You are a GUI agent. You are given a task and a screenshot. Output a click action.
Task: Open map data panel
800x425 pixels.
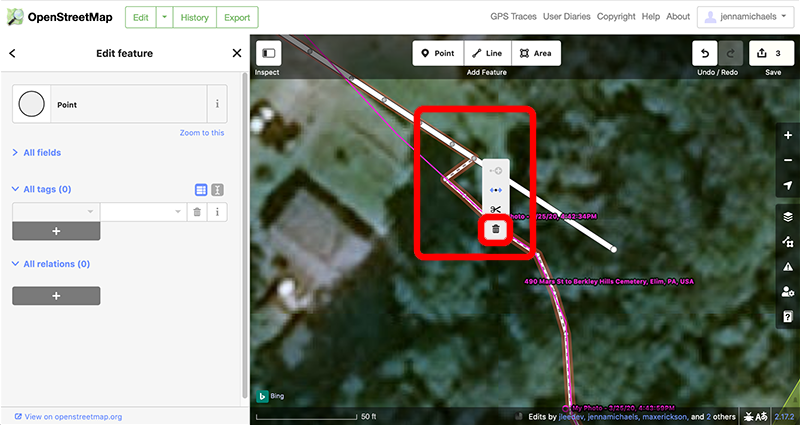(x=788, y=242)
